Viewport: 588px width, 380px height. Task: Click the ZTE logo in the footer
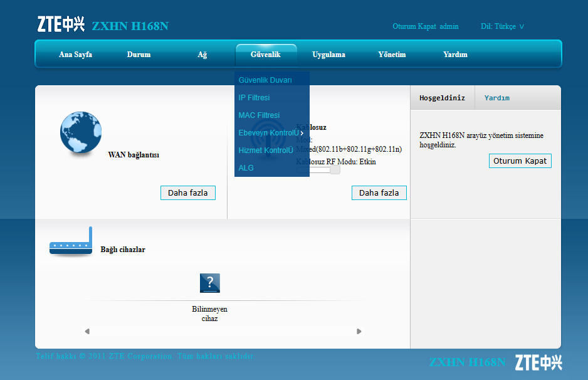pos(538,362)
